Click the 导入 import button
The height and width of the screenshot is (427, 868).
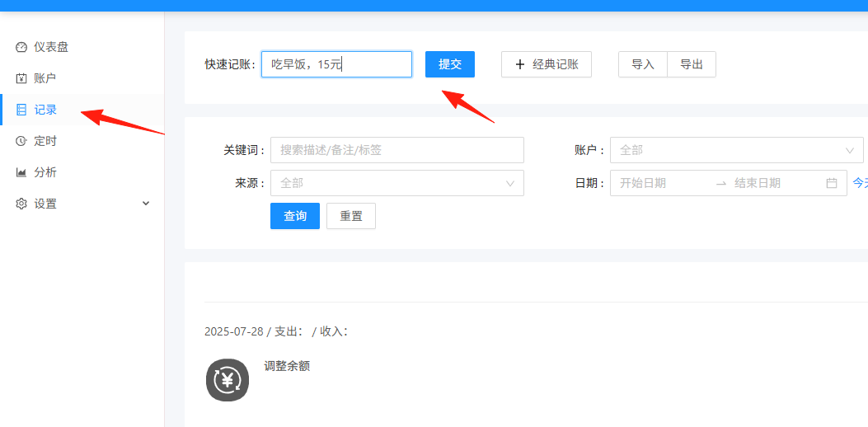[x=643, y=64]
